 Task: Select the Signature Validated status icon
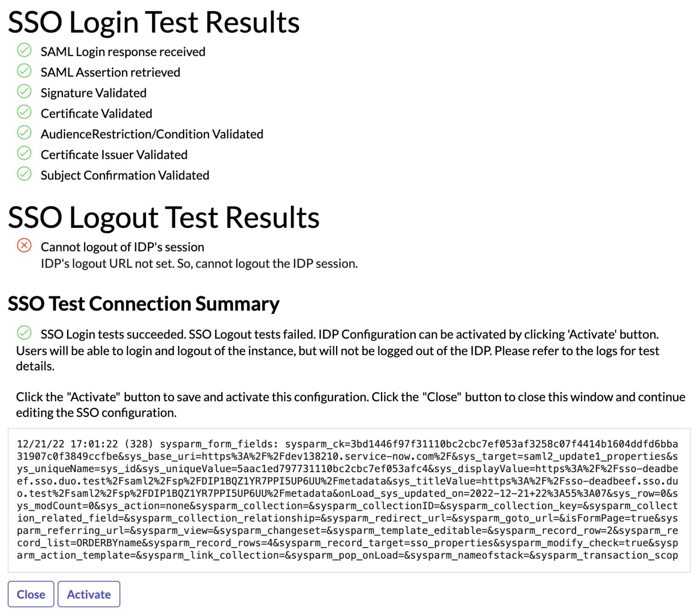24,90
